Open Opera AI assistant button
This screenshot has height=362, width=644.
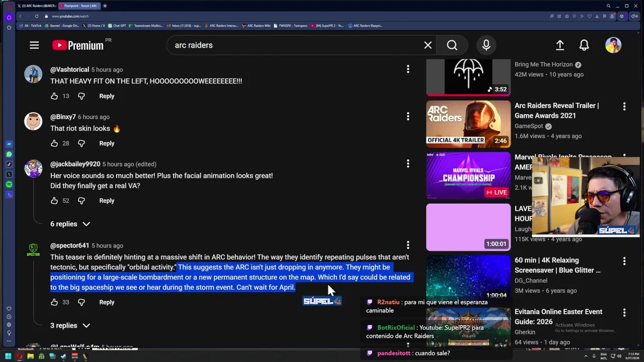[x=635, y=16]
